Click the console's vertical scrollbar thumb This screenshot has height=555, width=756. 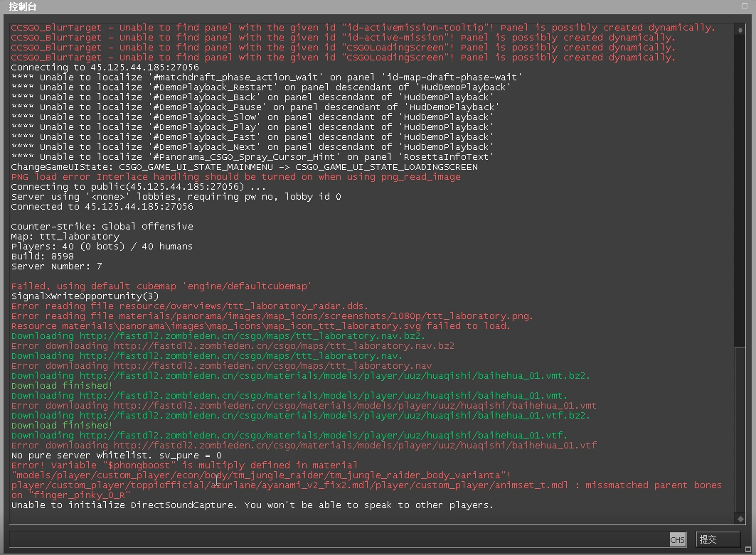[x=740, y=429]
